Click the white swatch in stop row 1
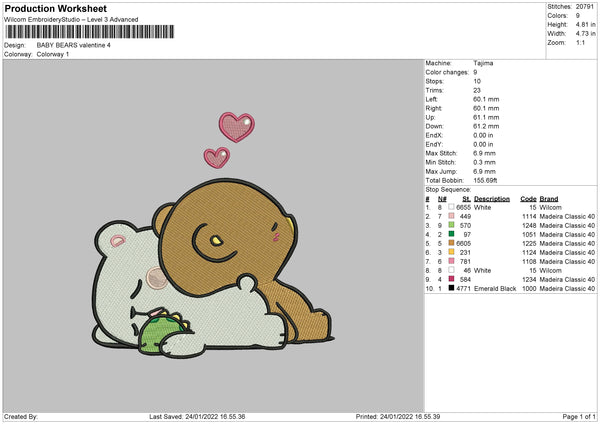Screen dimensions: 600x424 pyautogui.click(x=452, y=207)
